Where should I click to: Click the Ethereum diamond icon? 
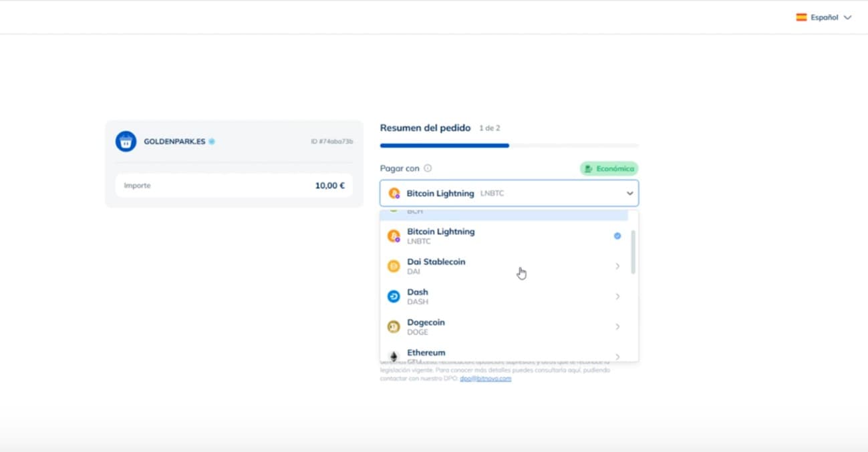[x=394, y=356]
